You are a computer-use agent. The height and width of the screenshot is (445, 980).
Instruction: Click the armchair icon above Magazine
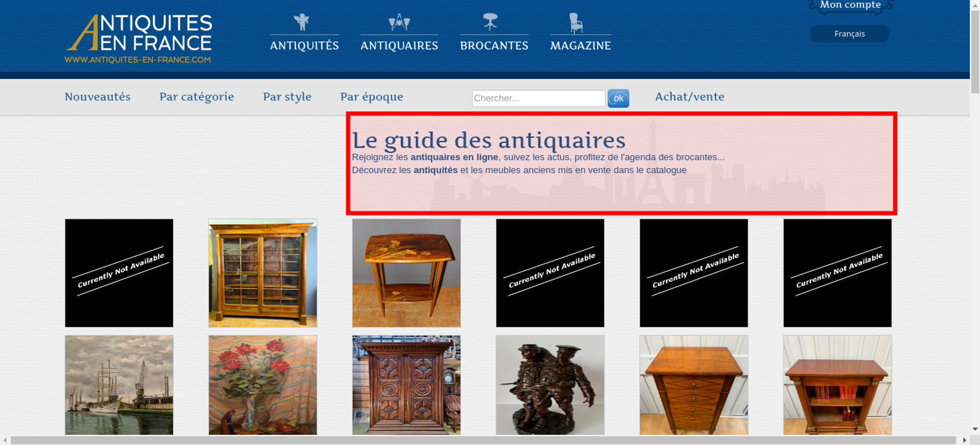576,23
